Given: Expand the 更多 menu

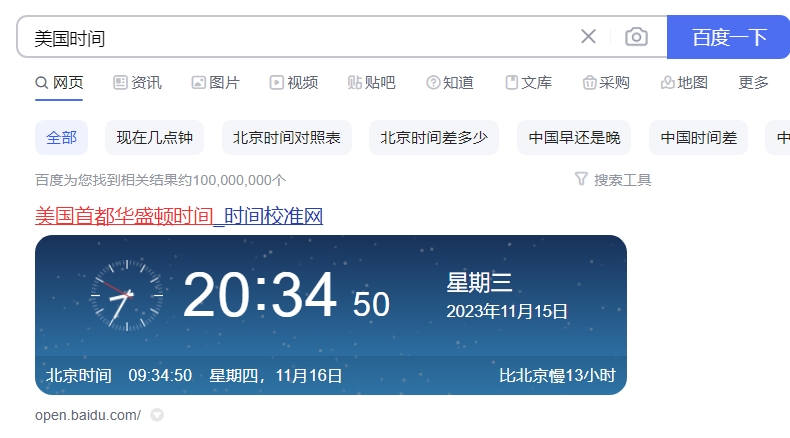Looking at the screenshot, I should point(753,83).
